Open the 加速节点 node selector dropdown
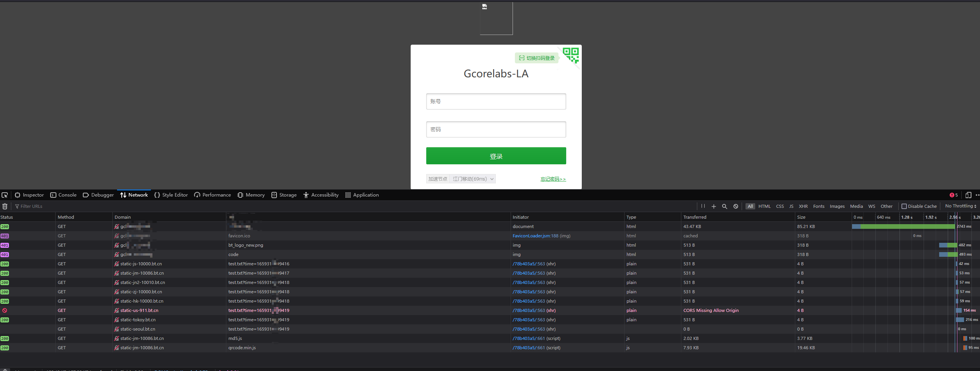 tap(472, 179)
